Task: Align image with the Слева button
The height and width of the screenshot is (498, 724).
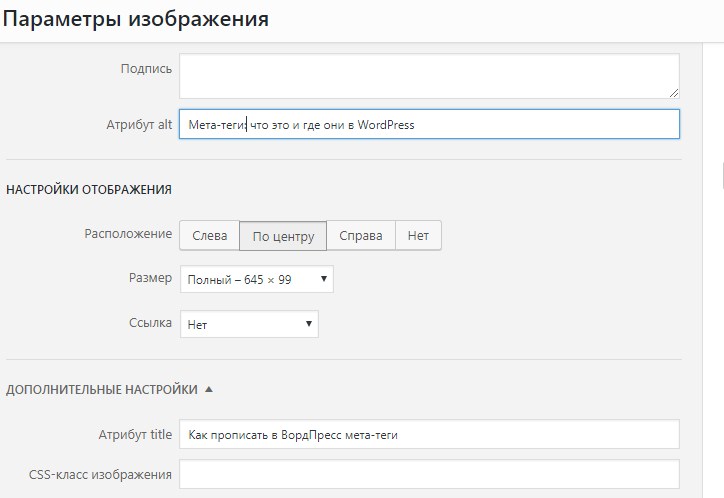Action: 209,235
